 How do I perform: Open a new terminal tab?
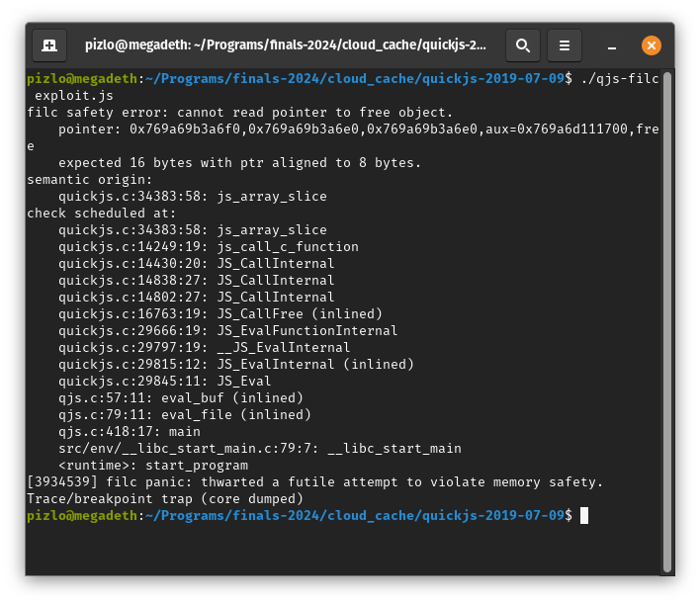click(49, 45)
